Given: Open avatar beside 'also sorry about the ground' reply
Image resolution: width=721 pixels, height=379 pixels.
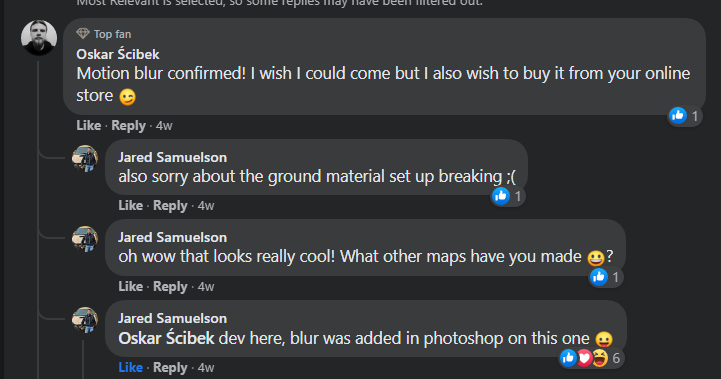Looking at the screenshot, I should tap(85, 158).
